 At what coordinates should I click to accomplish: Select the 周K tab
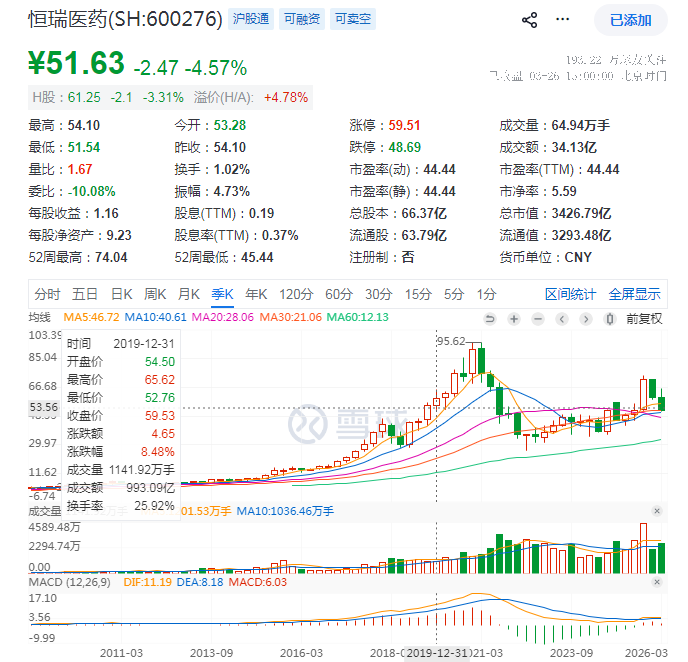(155, 294)
